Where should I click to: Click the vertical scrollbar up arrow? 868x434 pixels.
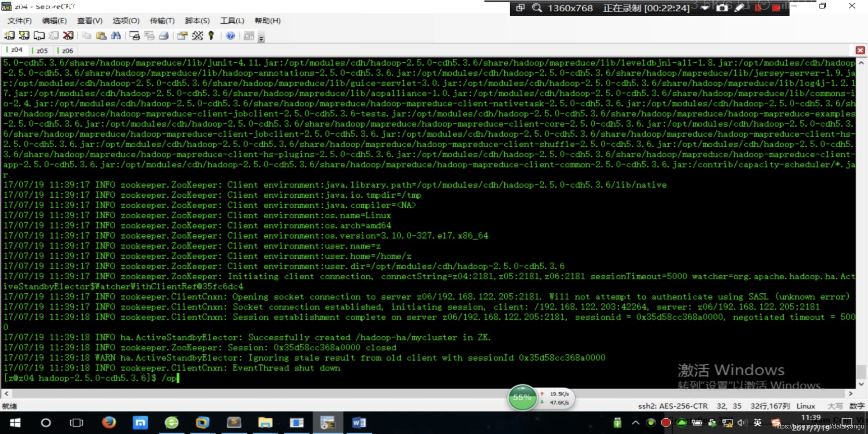861,63
